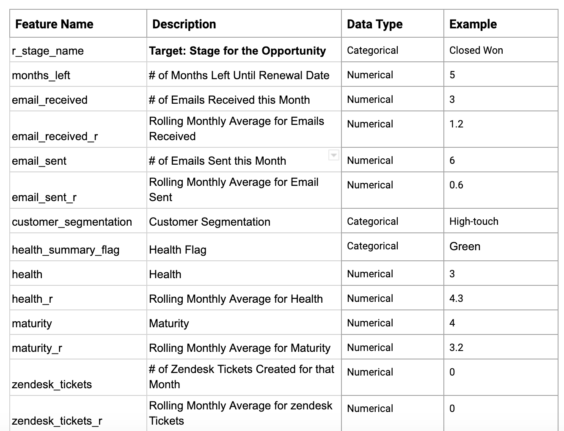Click the maturity_r feature cell
The height and width of the screenshot is (431, 564).
78,347
